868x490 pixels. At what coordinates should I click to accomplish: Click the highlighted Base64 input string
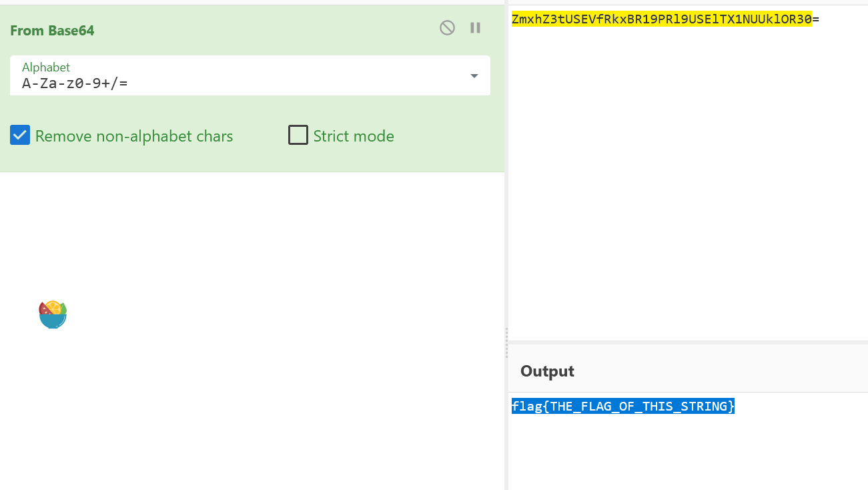click(661, 19)
